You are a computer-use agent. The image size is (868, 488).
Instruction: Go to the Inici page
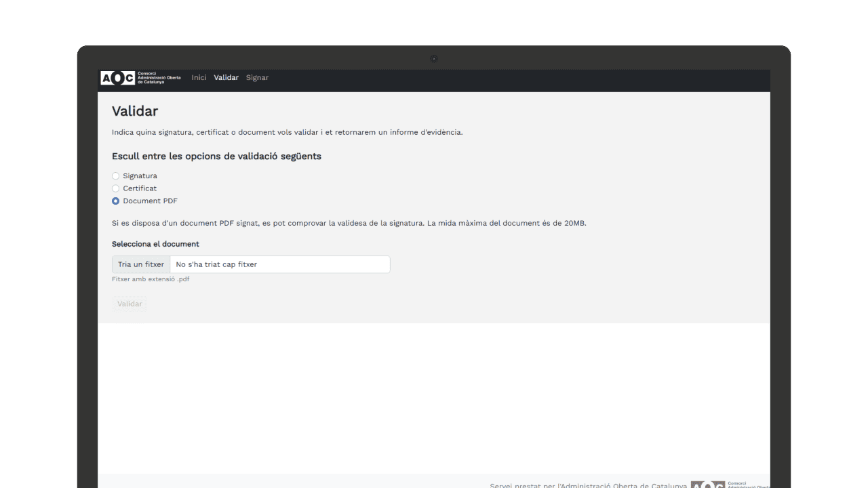coord(199,78)
